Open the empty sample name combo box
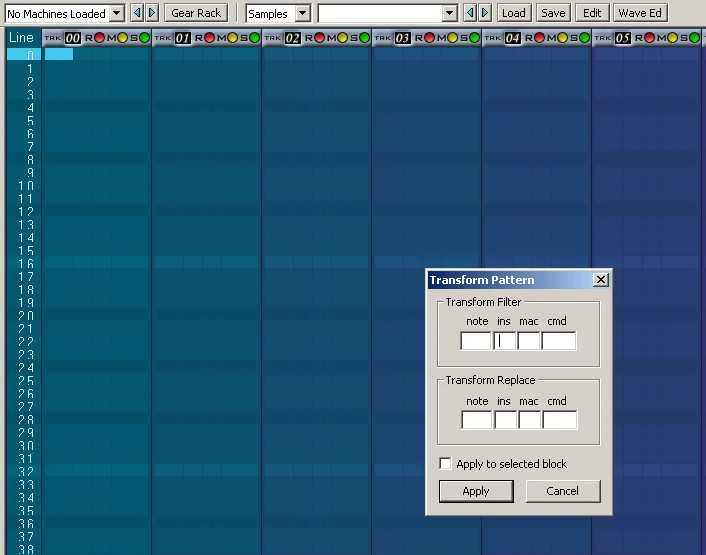This screenshot has width=706, height=555. (x=449, y=13)
